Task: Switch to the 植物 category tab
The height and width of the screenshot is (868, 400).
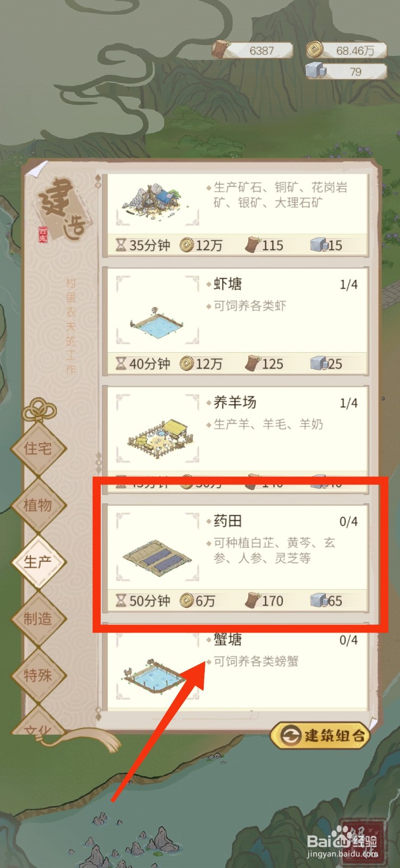Action: coord(38,505)
